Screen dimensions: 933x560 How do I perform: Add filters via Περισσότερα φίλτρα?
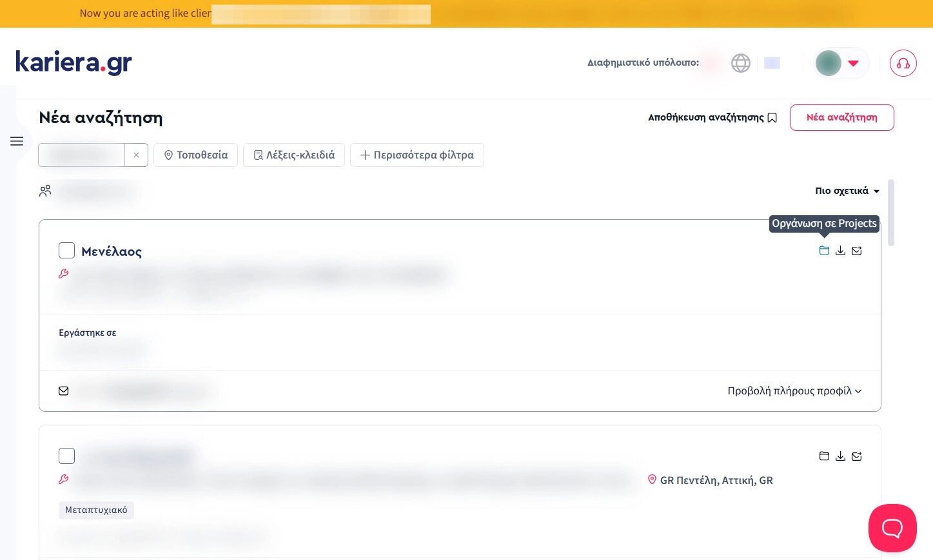(417, 155)
